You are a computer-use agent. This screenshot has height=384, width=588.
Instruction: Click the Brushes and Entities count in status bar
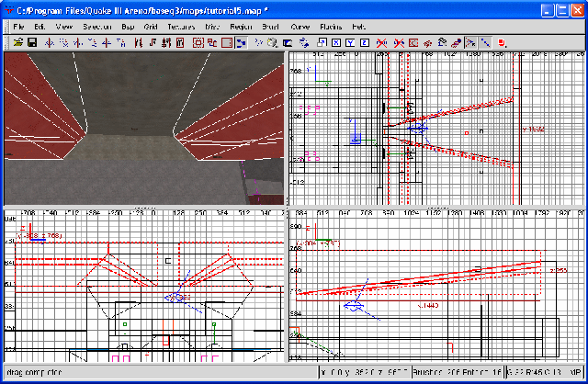click(457, 372)
